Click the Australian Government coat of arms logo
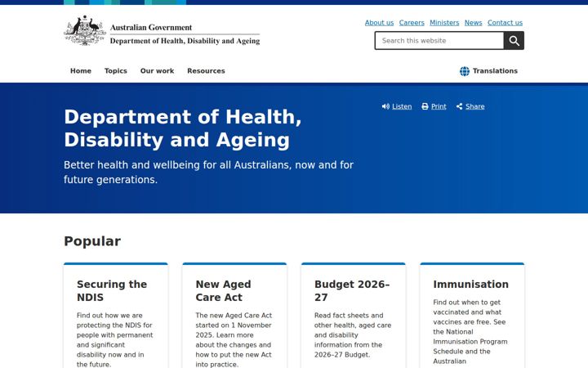588x368 pixels. click(85, 31)
